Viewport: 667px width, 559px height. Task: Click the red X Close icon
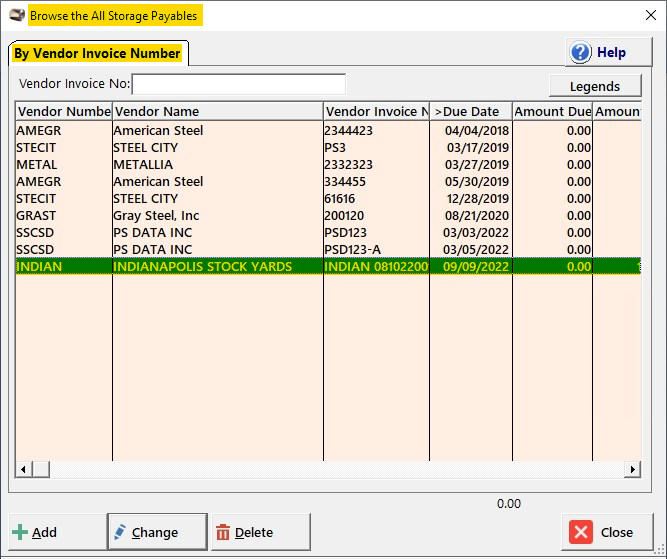pos(581,532)
